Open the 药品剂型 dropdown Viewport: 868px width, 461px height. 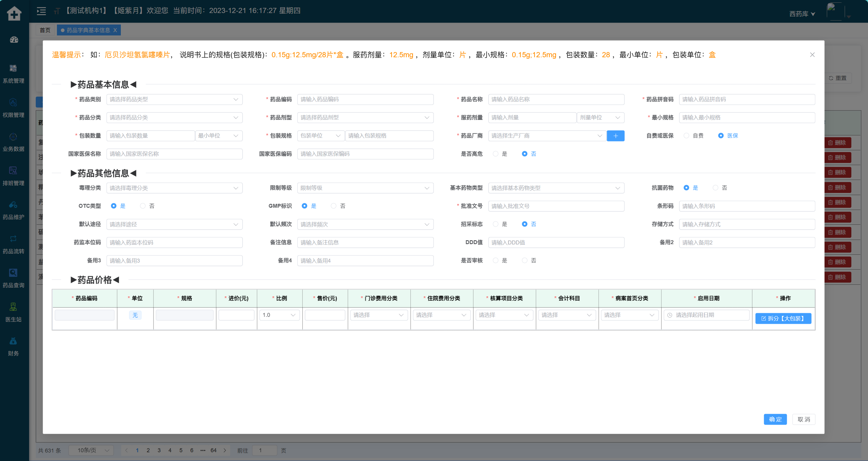365,118
